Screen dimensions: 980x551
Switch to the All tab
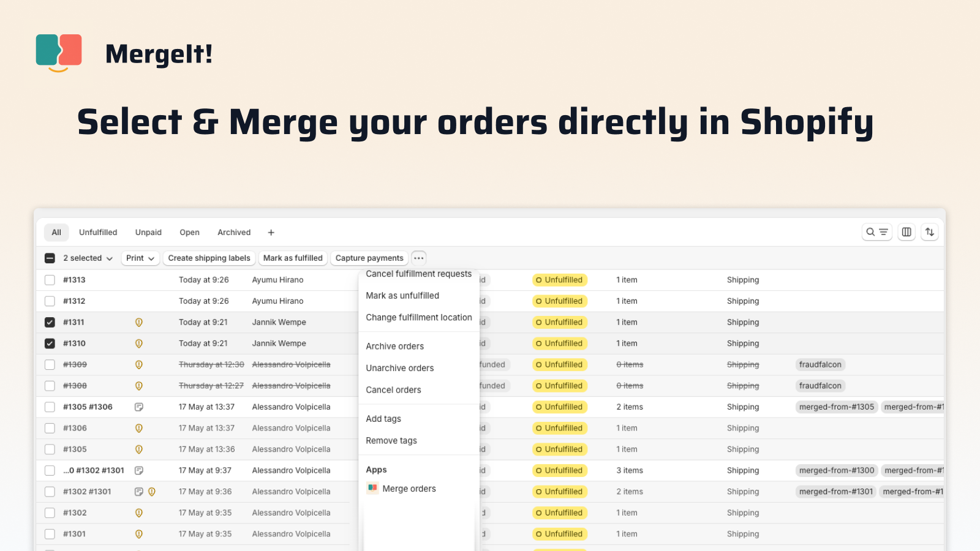(56, 233)
